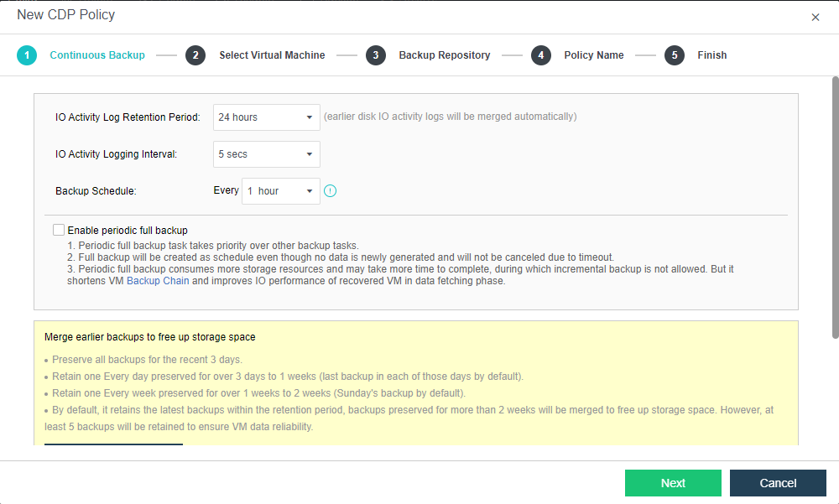Screen dimensions: 839x504
Task: Click step 1 circle icon
Action: click(27, 55)
